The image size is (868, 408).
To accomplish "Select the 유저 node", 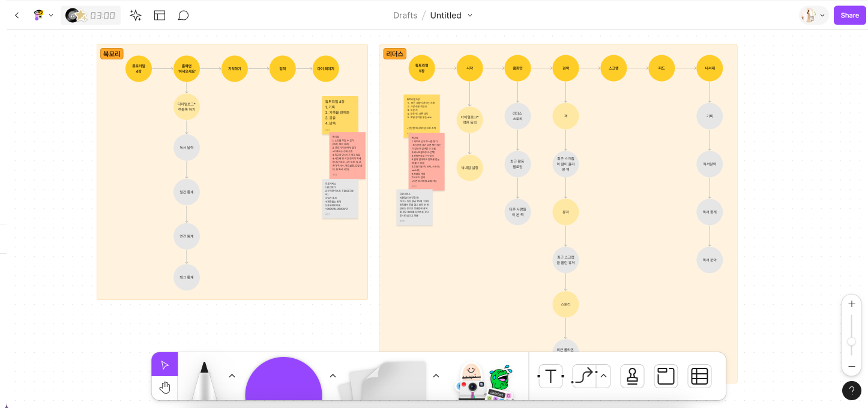I will tap(565, 212).
